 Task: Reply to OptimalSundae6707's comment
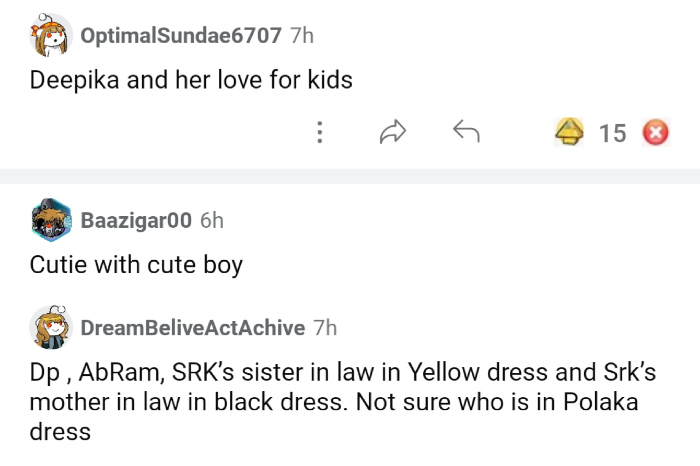[466, 132]
